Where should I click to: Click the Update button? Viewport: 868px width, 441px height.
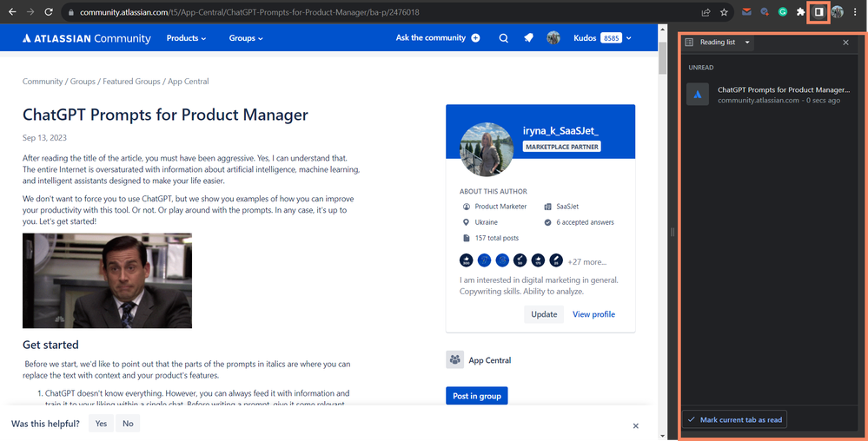[544, 314]
